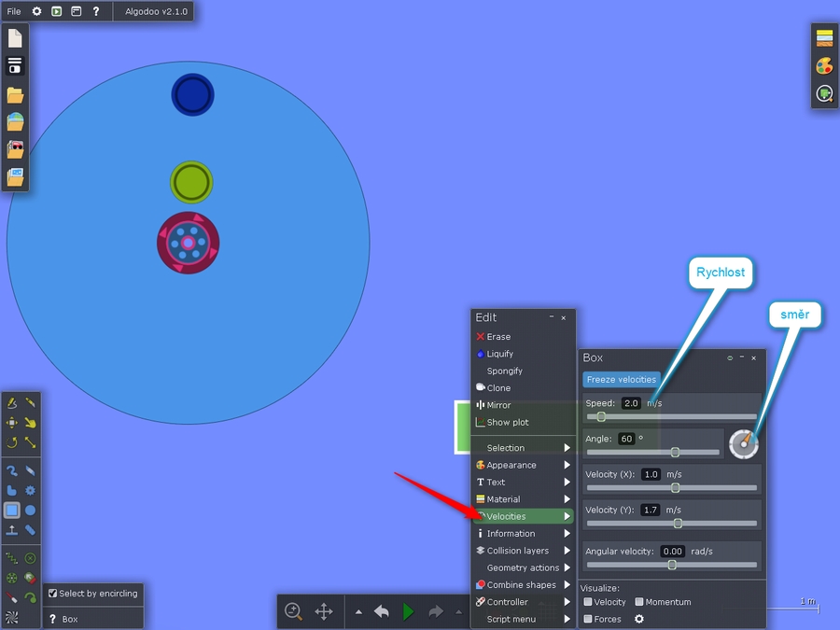Open the palette Appearance icon at top right
This screenshot has height=630, width=840.
tap(824, 66)
